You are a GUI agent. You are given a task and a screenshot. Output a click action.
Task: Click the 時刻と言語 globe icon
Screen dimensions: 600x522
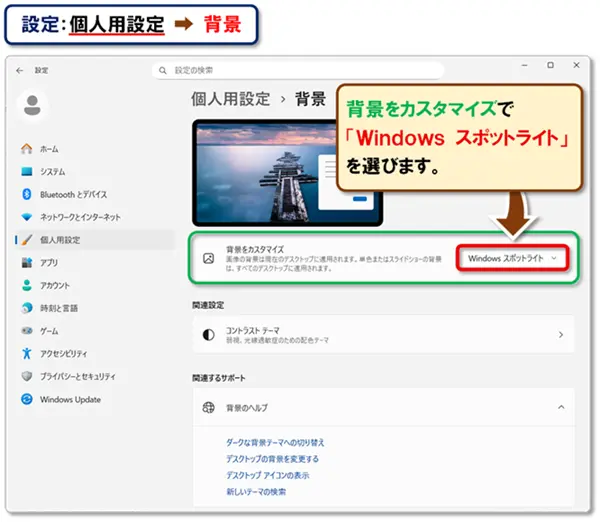tap(27, 308)
